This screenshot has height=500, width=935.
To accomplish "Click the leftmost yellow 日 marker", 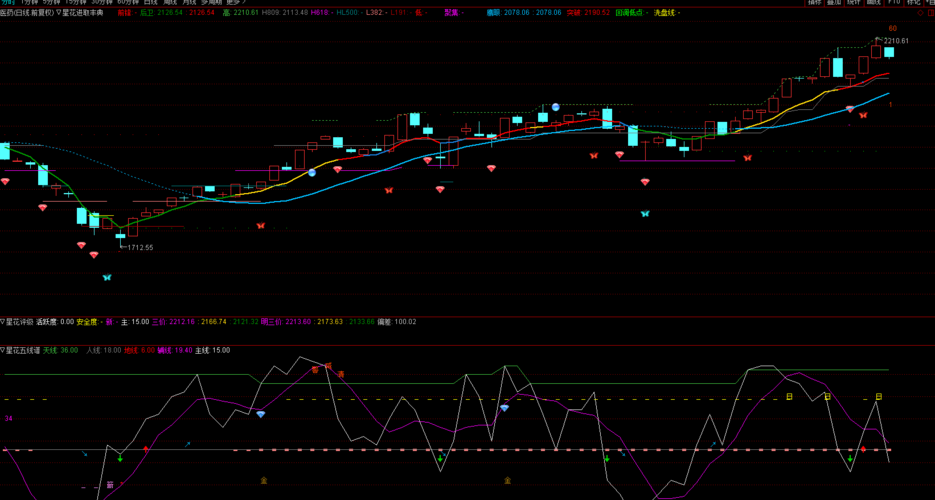I will [x=789, y=396].
